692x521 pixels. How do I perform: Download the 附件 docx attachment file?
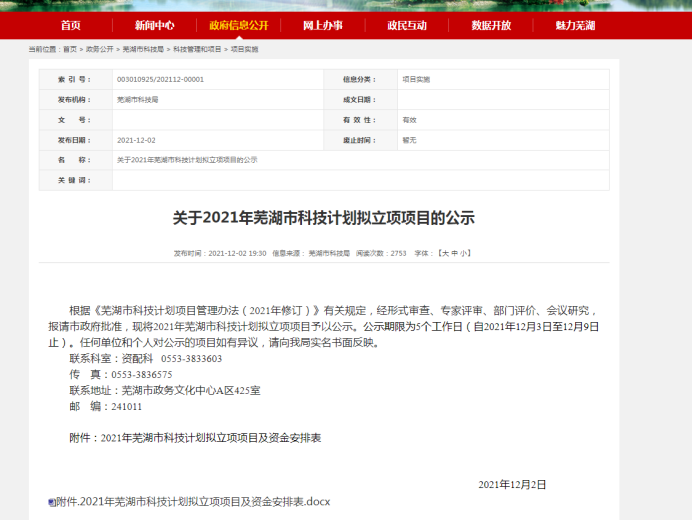[193, 502]
